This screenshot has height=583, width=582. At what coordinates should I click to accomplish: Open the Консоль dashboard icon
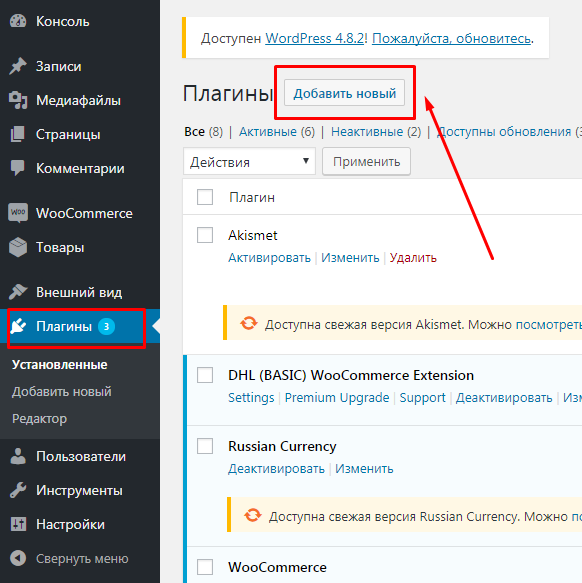(x=18, y=21)
